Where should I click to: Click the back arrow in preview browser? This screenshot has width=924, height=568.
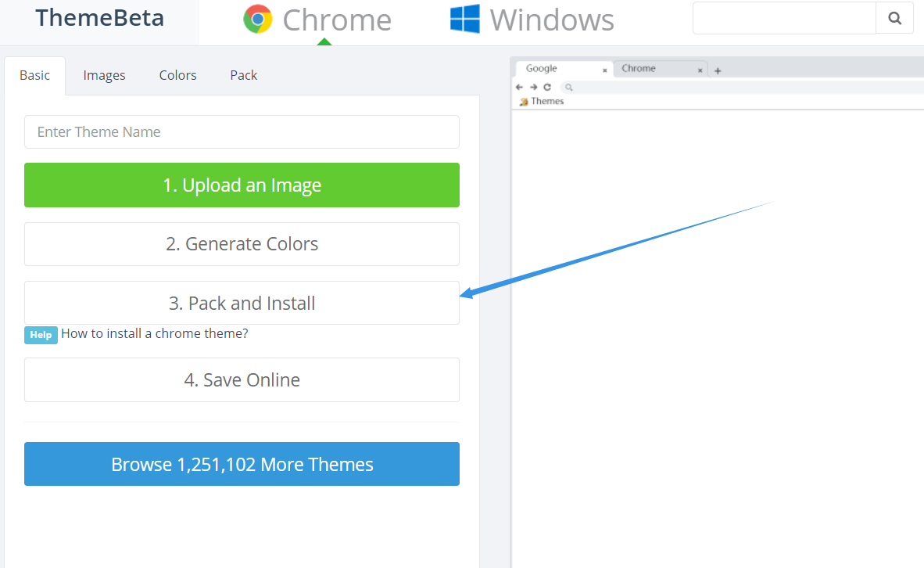click(519, 87)
